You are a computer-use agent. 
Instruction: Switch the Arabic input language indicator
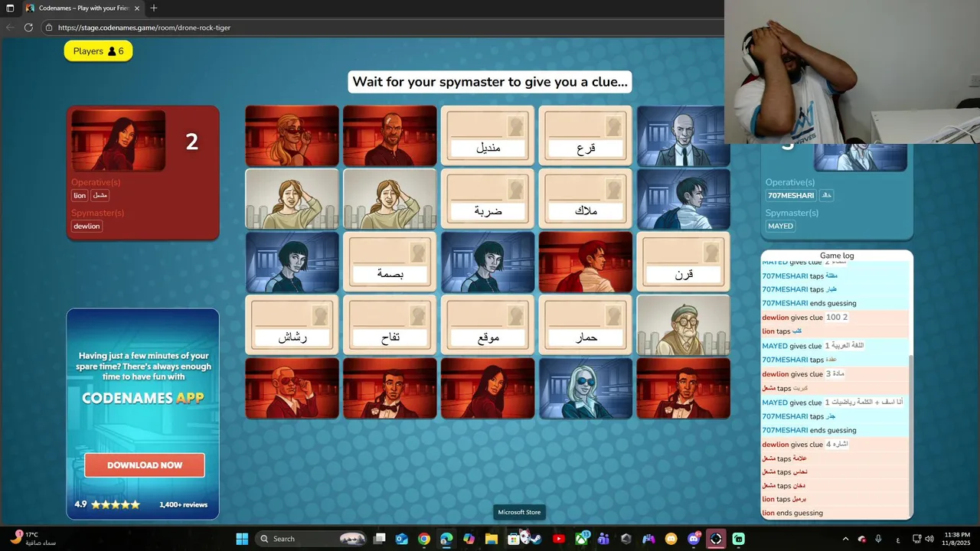pos(898,539)
